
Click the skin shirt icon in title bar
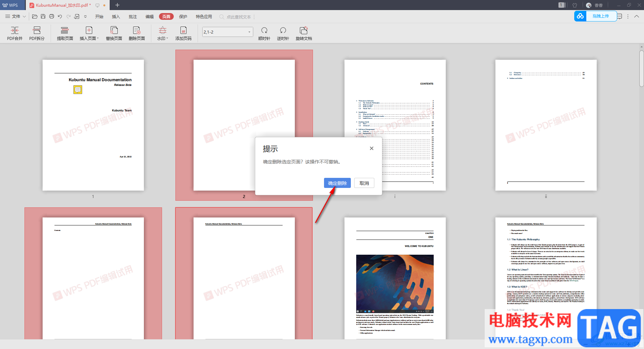[575, 5]
